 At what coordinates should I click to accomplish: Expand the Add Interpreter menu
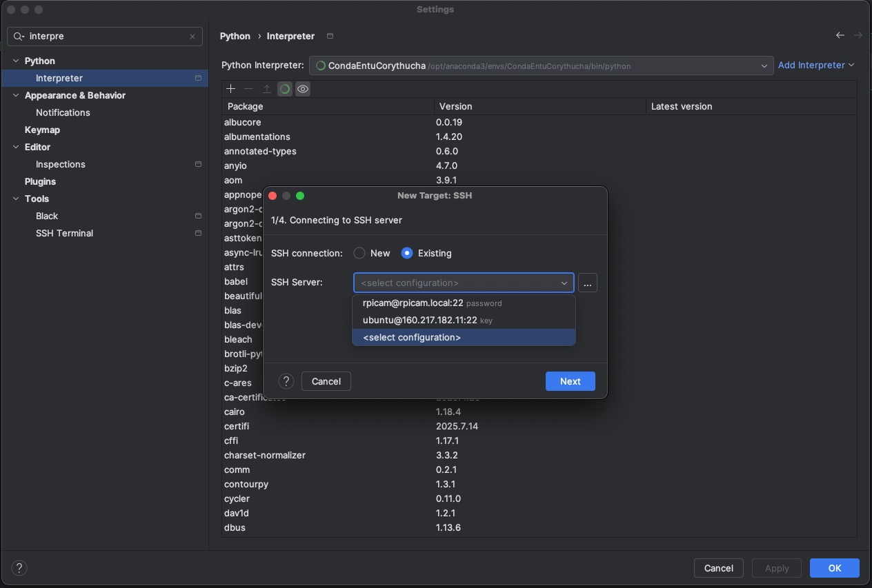coord(816,65)
